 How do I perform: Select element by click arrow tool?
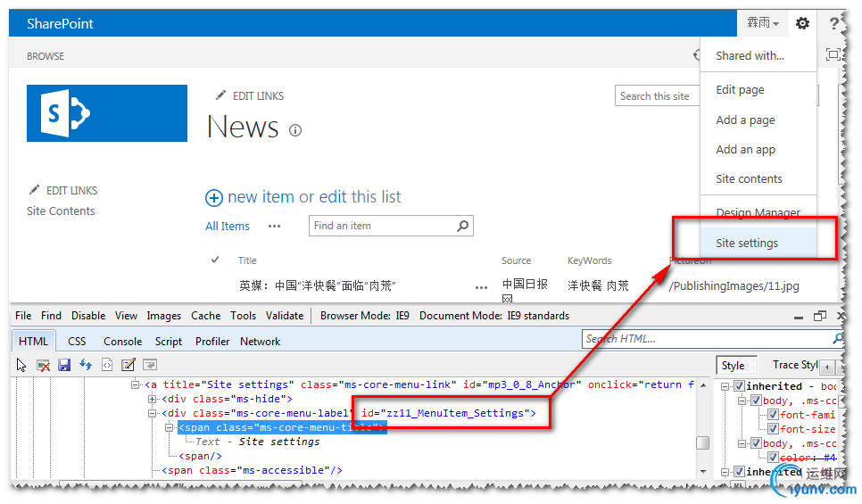tap(21, 365)
